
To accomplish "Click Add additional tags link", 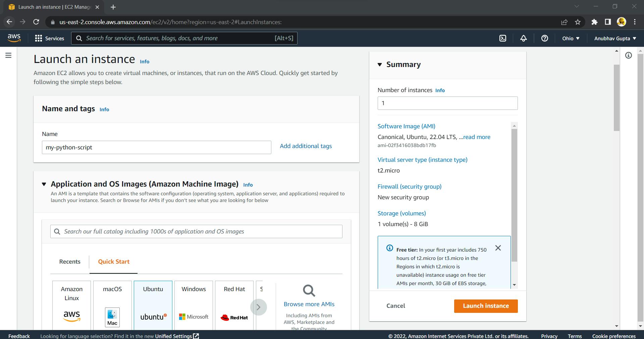I will coord(306,146).
